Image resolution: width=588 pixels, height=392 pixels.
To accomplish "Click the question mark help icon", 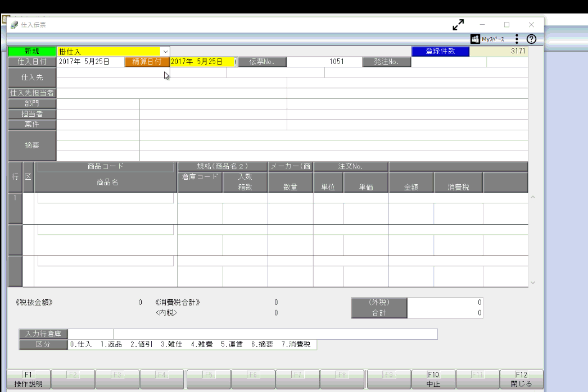I will [x=531, y=39].
